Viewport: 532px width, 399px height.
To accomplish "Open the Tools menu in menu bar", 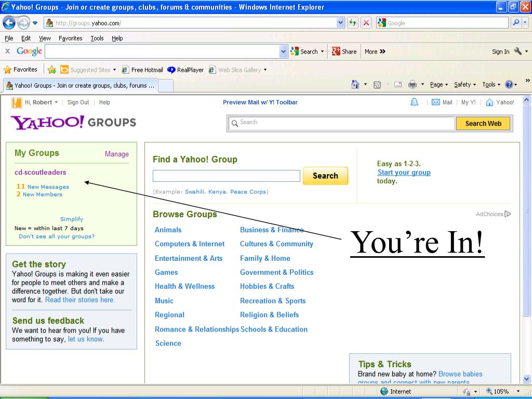I will pyautogui.click(x=97, y=38).
